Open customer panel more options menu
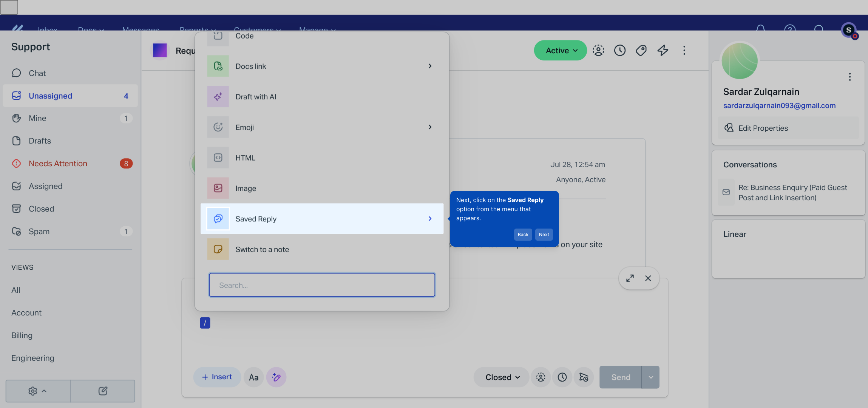This screenshot has width=868, height=408. (850, 77)
